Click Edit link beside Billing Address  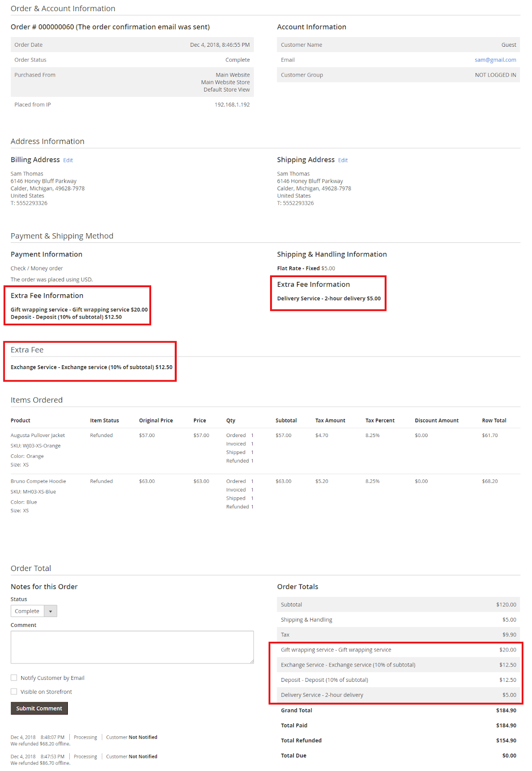(68, 160)
